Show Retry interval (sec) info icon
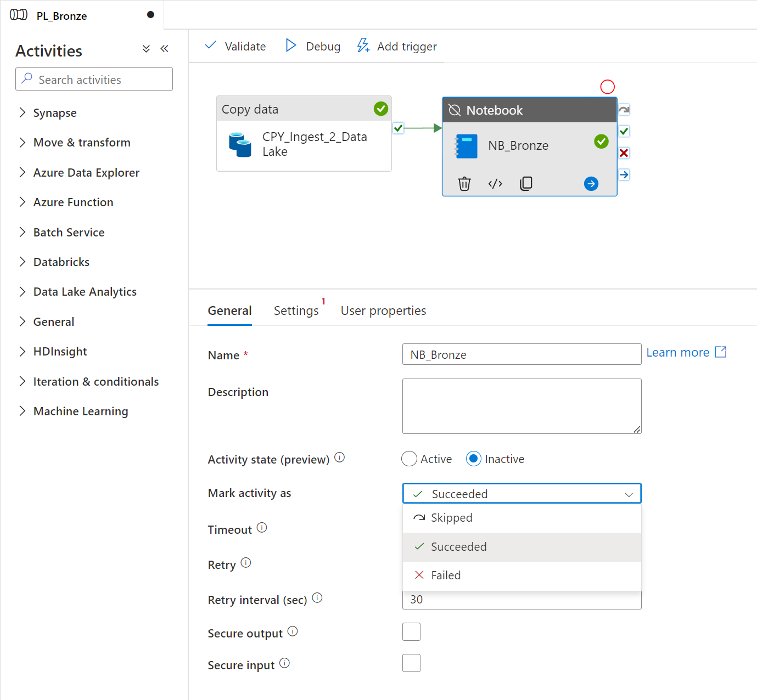 coord(317,597)
